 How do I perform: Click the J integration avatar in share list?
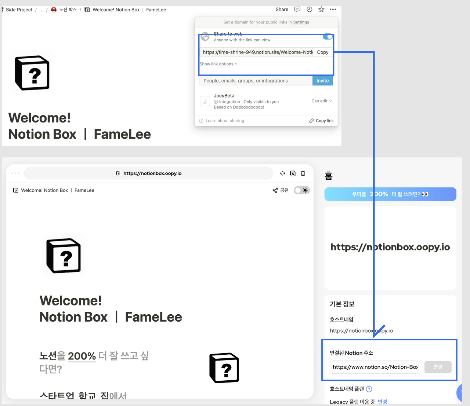coord(205,101)
